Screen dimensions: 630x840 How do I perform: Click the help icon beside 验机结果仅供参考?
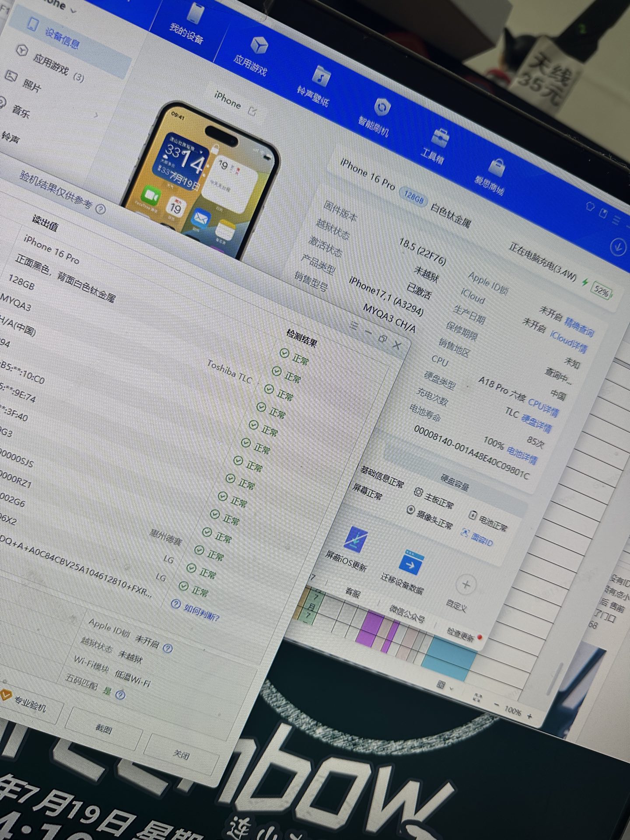point(101,209)
